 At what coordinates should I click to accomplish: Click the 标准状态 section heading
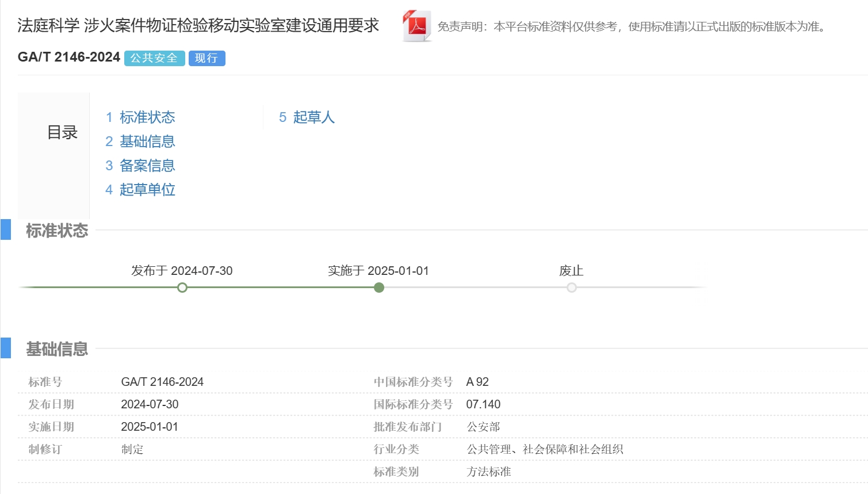pos(57,231)
